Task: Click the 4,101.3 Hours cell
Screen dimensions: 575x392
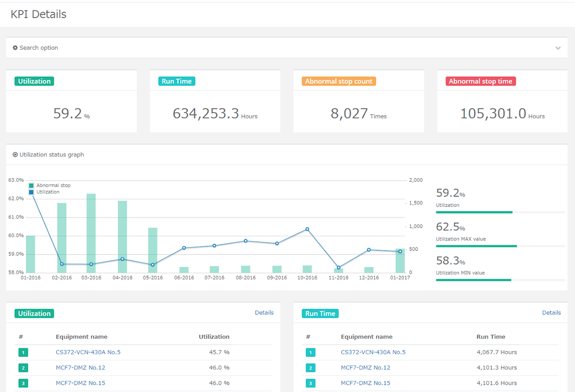Action: (497, 368)
